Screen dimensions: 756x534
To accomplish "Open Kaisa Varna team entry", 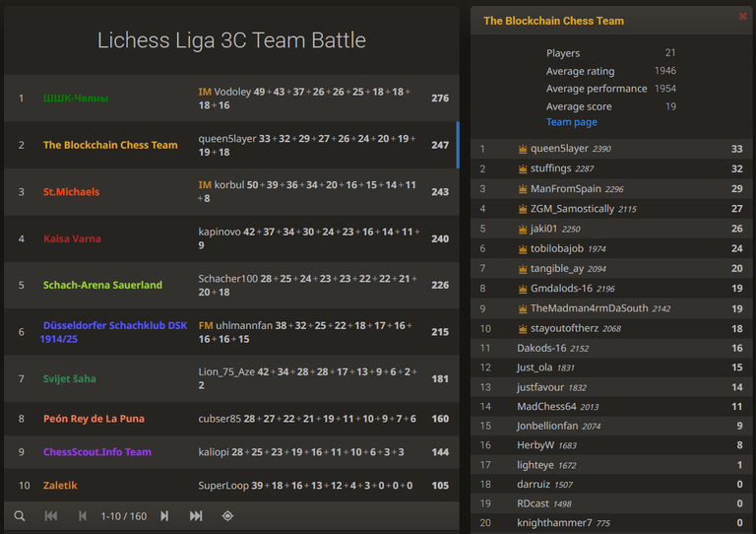I will click(x=231, y=238).
